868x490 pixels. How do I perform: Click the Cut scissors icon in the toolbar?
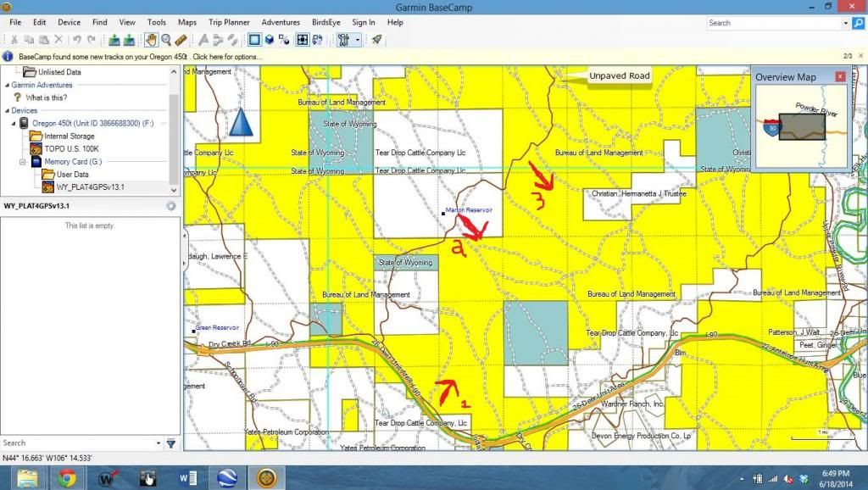click(x=14, y=40)
